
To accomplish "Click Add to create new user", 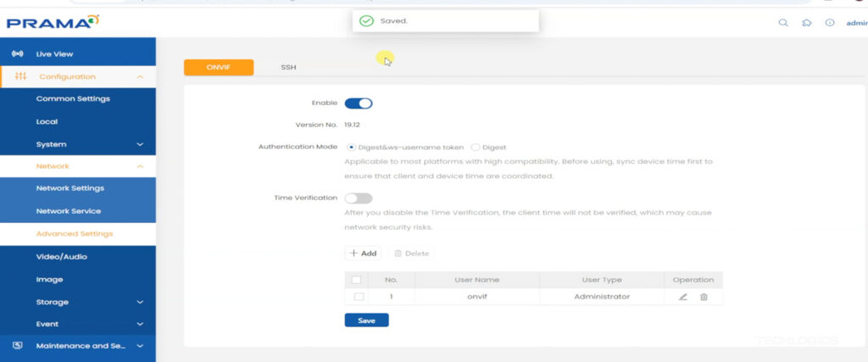I will pos(363,253).
